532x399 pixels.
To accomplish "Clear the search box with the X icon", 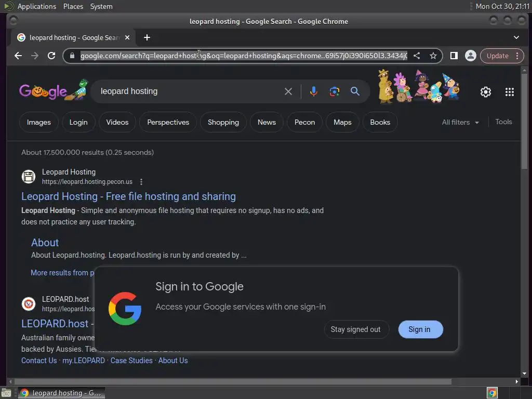I will tap(288, 91).
